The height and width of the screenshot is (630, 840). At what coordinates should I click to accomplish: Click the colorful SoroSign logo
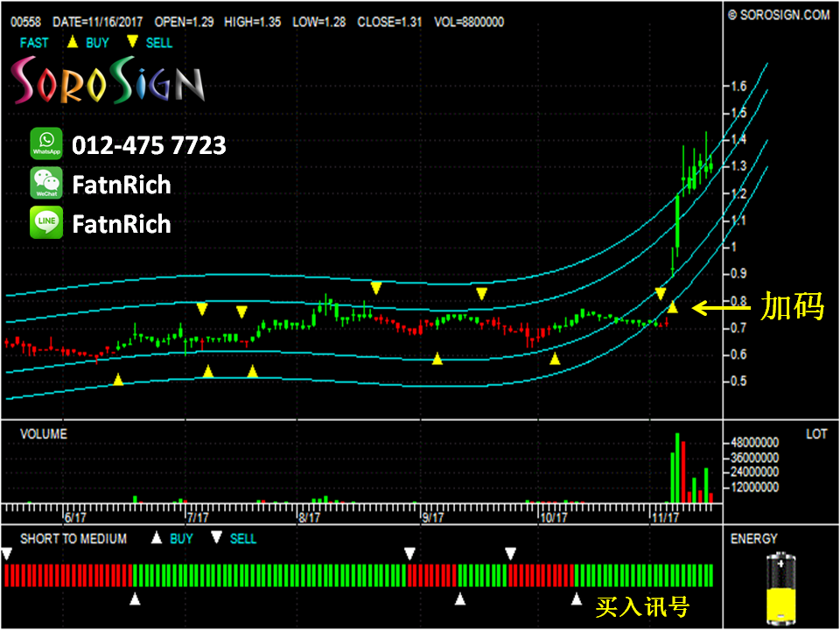(x=108, y=80)
